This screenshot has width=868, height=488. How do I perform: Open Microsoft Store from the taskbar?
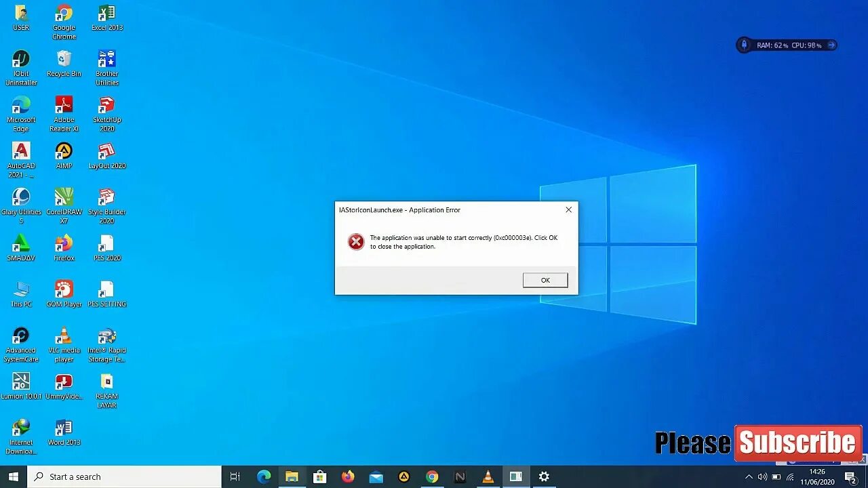point(319,476)
